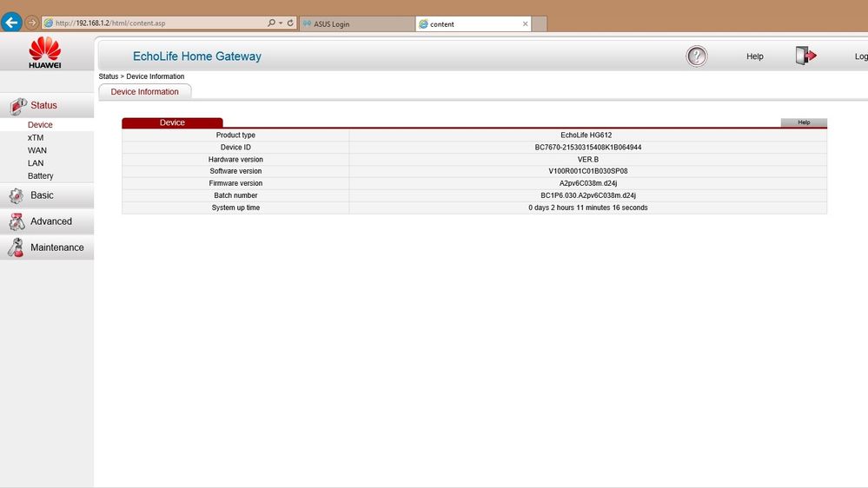Click the small Help button above table

pos(804,122)
